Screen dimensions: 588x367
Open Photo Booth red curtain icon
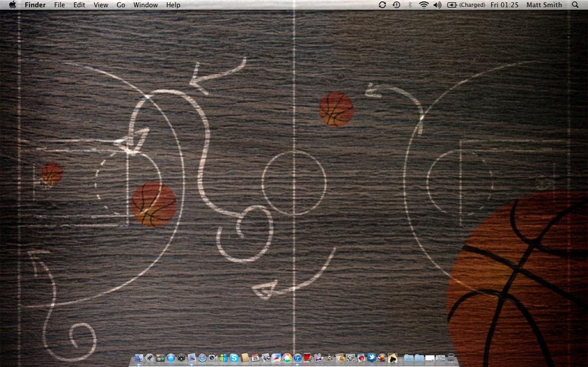pos(308,358)
